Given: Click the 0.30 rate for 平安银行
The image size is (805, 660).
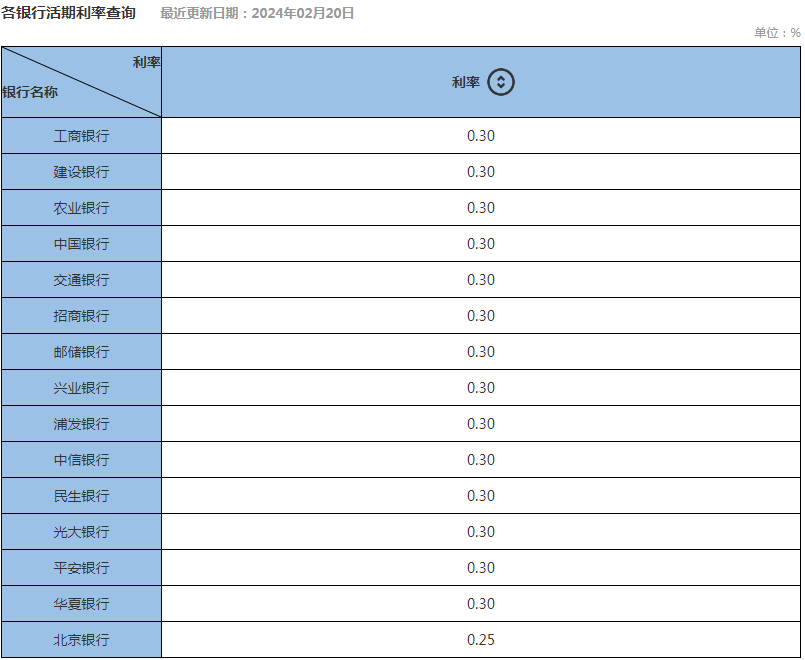Looking at the screenshot, I should pyautogui.click(x=481, y=568).
